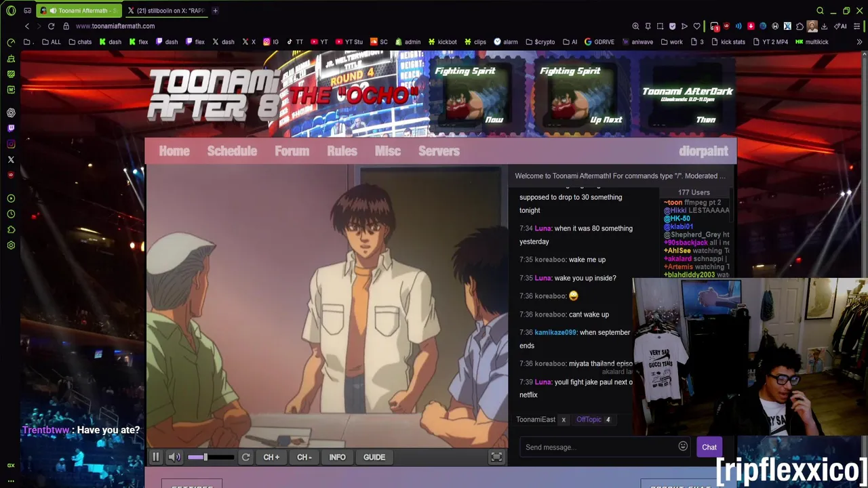The height and width of the screenshot is (488, 868).
Task: Click the pin toolbar icon
Action: [648, 26]
